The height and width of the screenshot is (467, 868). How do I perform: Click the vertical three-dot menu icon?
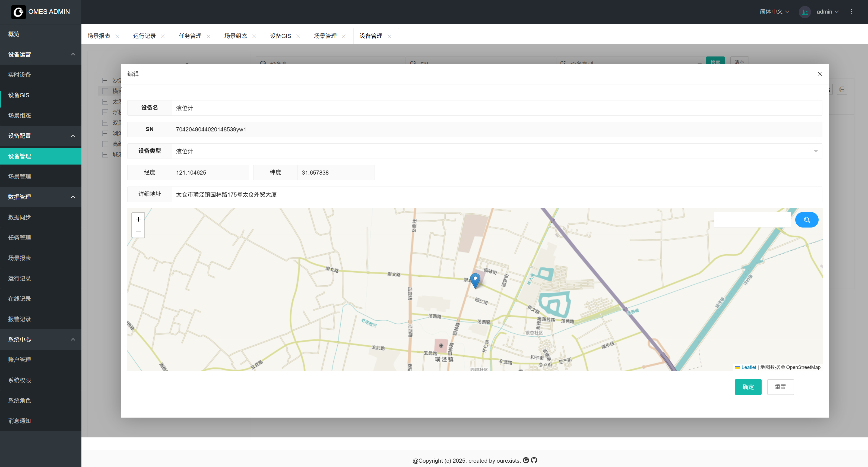(x=851, y=11)
